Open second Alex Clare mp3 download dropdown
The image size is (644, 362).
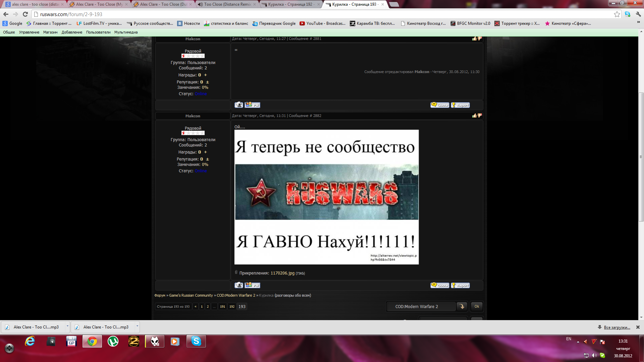point(137,327)
